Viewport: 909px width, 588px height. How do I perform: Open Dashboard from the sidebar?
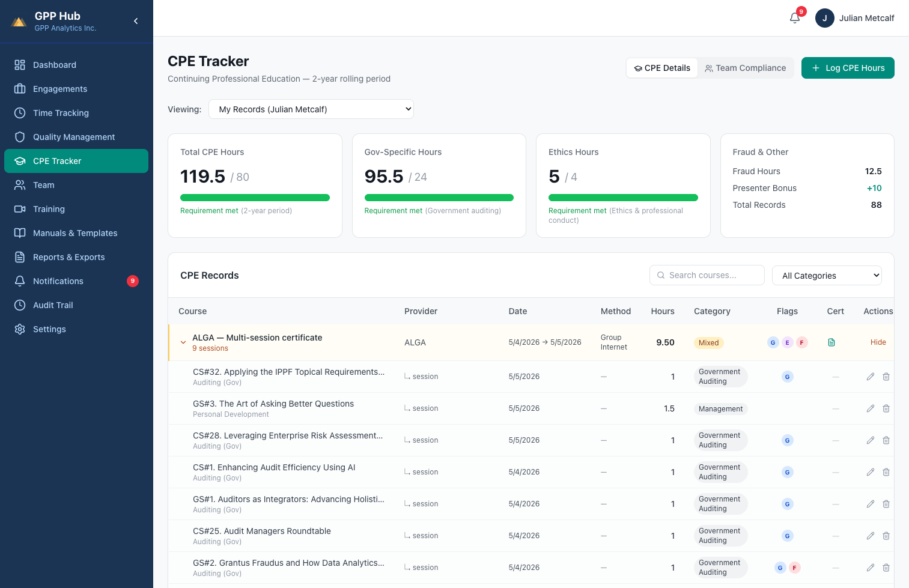pyautogui.click(x=76, y=65)
